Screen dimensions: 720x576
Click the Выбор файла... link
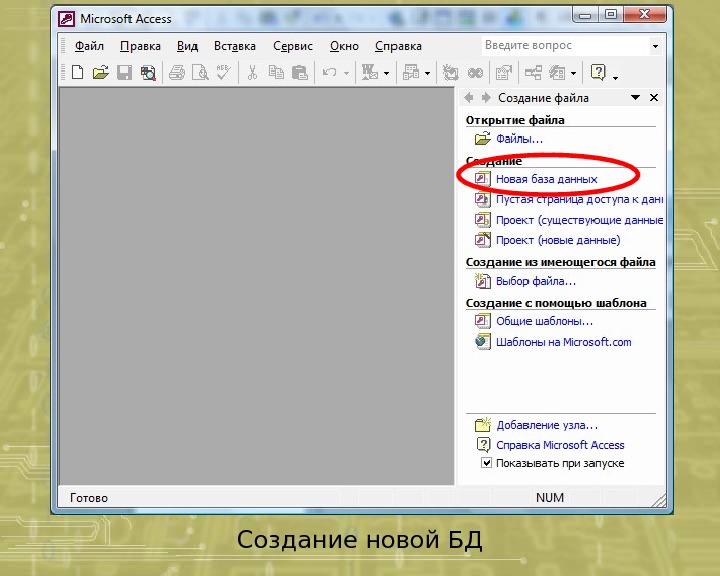pos(536,281)
